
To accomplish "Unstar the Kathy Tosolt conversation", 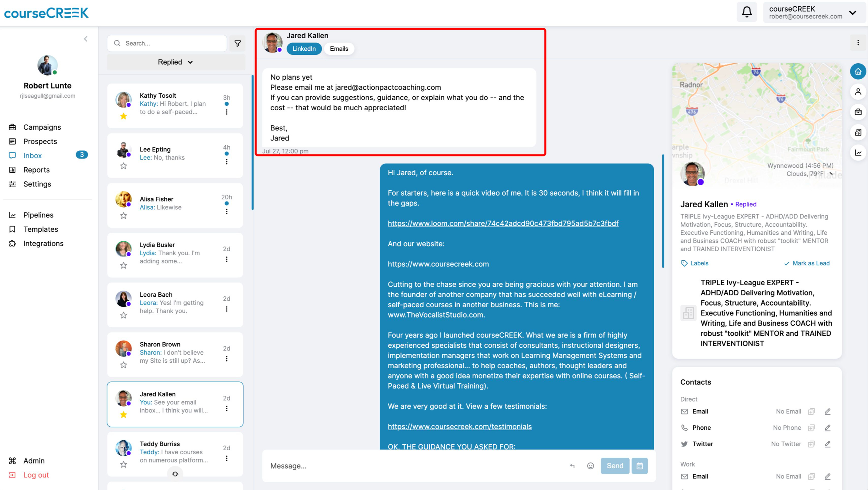I will click(124, 116).
